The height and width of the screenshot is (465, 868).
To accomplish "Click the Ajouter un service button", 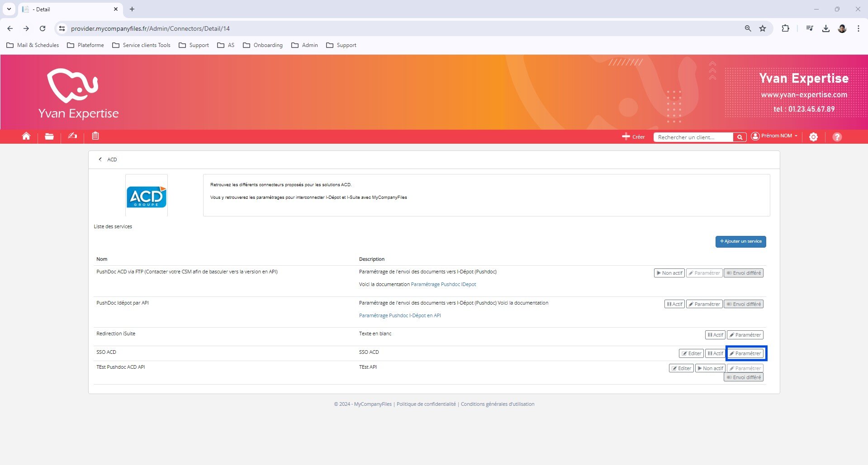I will tap(740, 241).
